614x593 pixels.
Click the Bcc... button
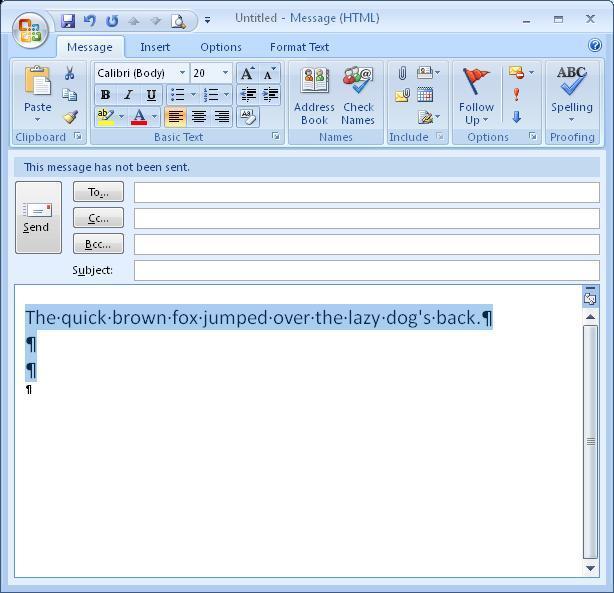98,244
